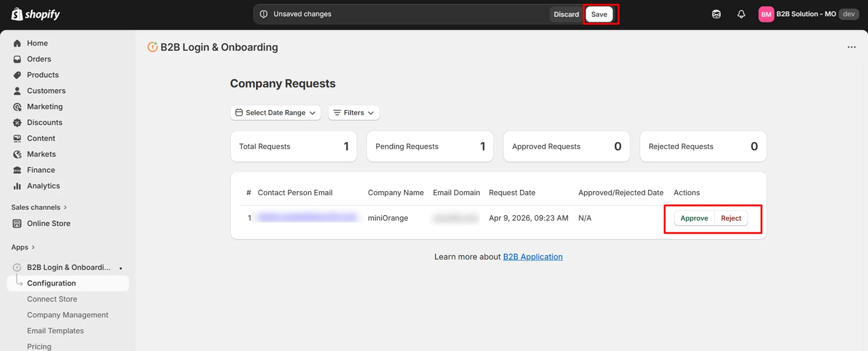The image size is (868, 351).
Task: Click the Markets globe icon
Action: (17, 154)
